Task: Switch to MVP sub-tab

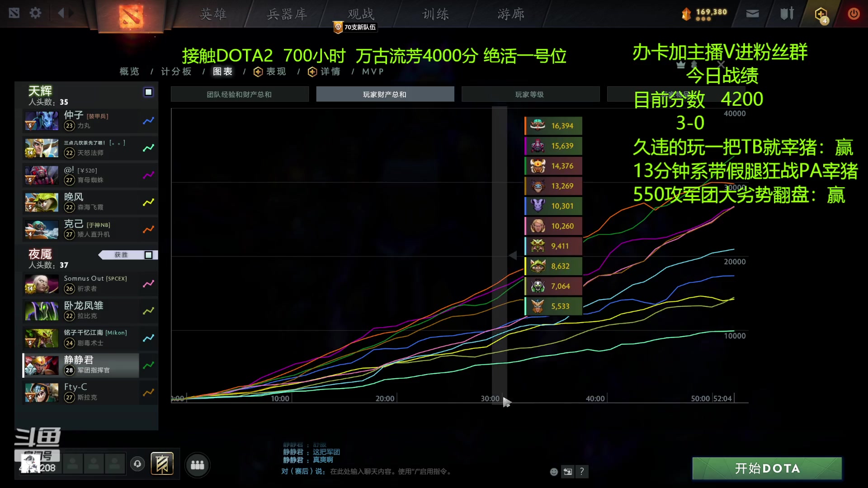Action: (373, 71)
